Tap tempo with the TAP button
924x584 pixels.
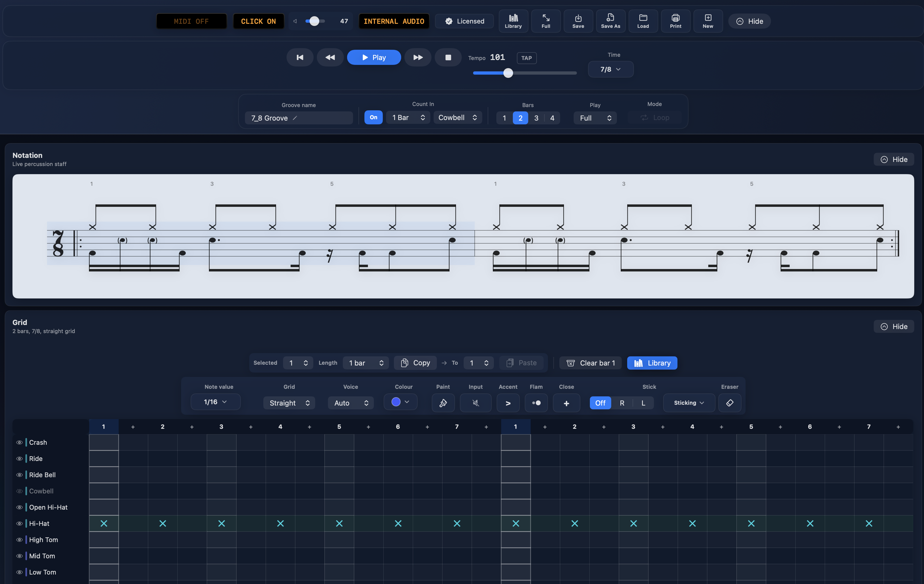point(526,58)
